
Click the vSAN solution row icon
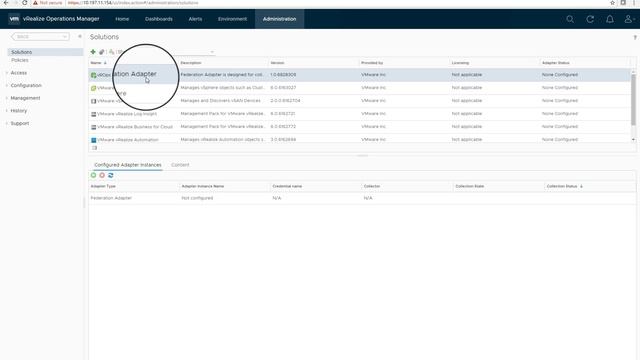coord(93,101)
